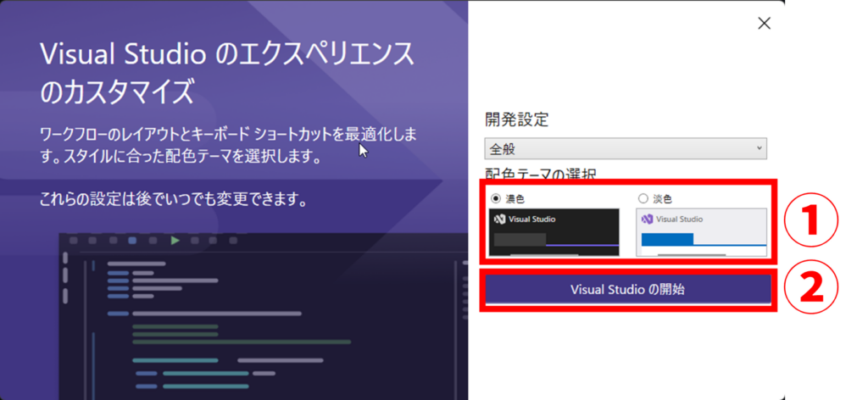Click the heading Visual Studio のエクスペリエンスのカスタマイズ
The width and height of the screenshot is (868, 400).
point(227,73)
